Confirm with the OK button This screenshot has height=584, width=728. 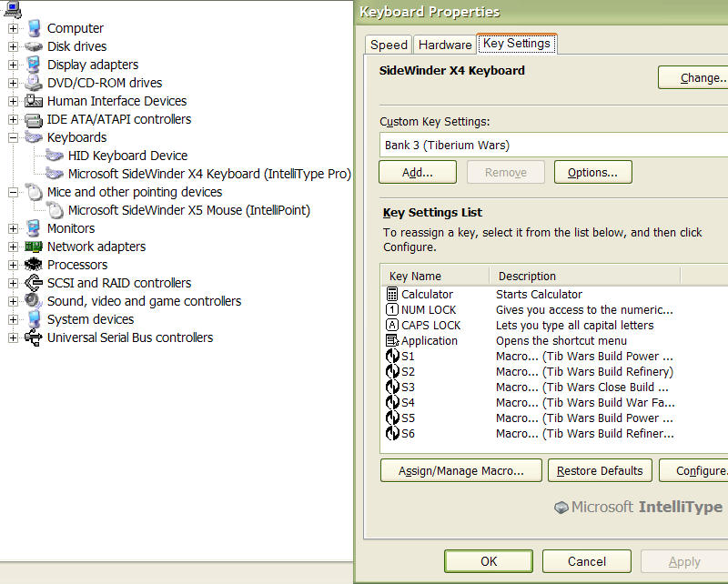[489, 561]
